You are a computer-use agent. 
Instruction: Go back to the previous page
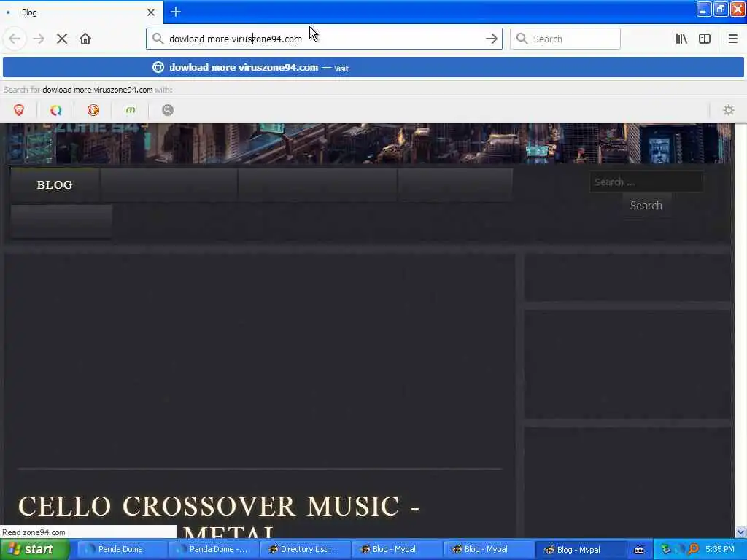15,39
